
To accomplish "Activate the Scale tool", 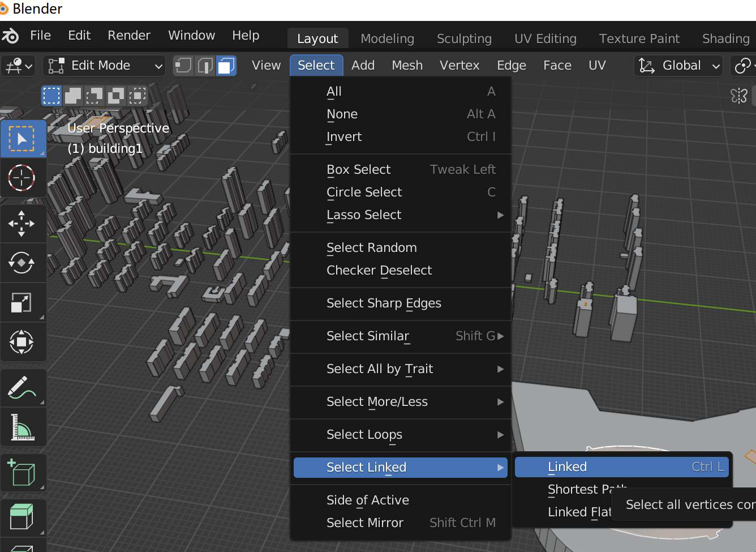I will [x=22, y=302].
